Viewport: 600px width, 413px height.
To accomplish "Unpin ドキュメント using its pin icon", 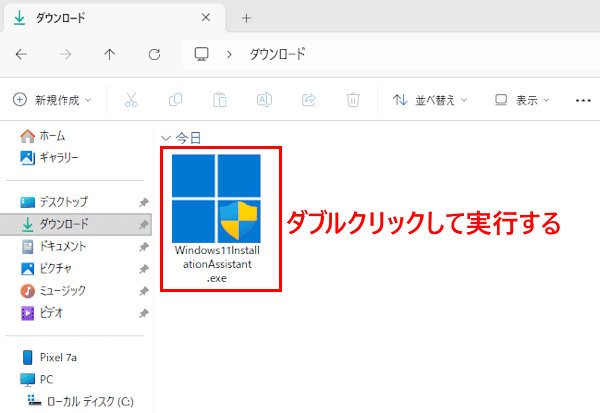I will click(x=144, y=246).
